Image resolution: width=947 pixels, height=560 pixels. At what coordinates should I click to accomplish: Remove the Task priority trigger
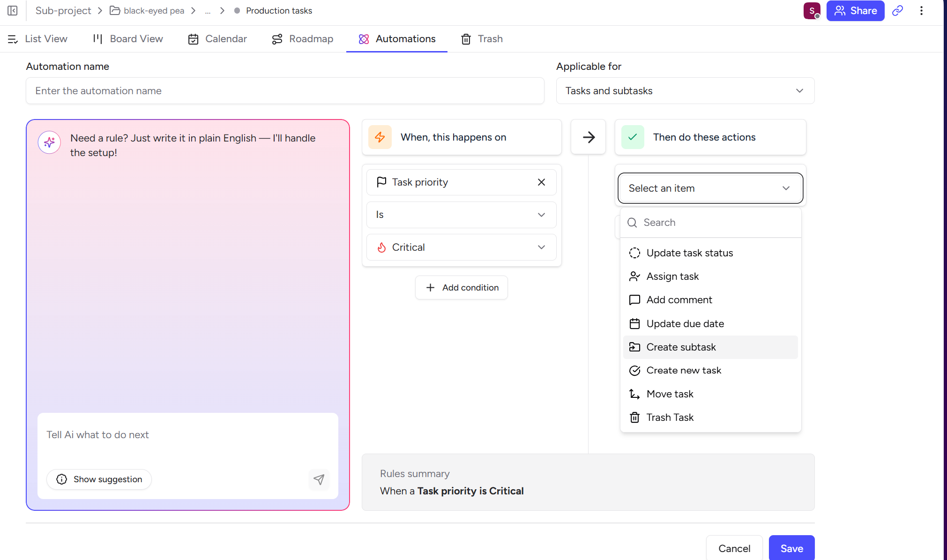pyautogui.click(x=541, y=182)
